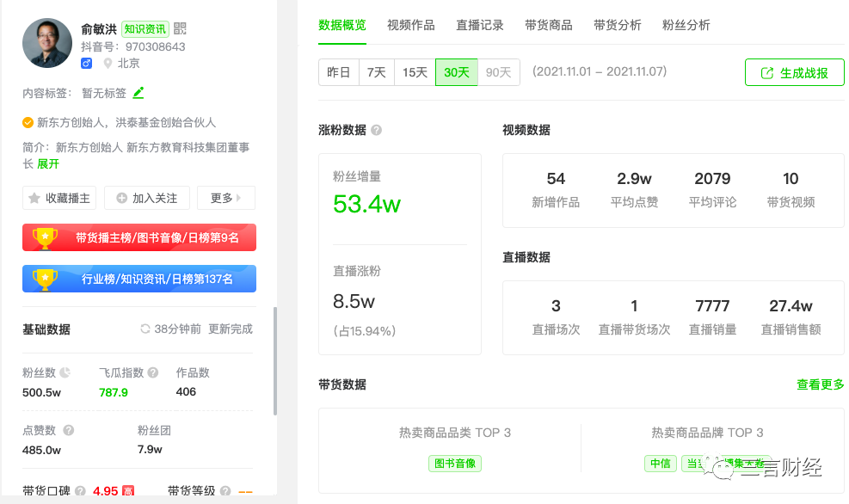
Task: Select the 7天 time range
Action: (x=377, y=72)
